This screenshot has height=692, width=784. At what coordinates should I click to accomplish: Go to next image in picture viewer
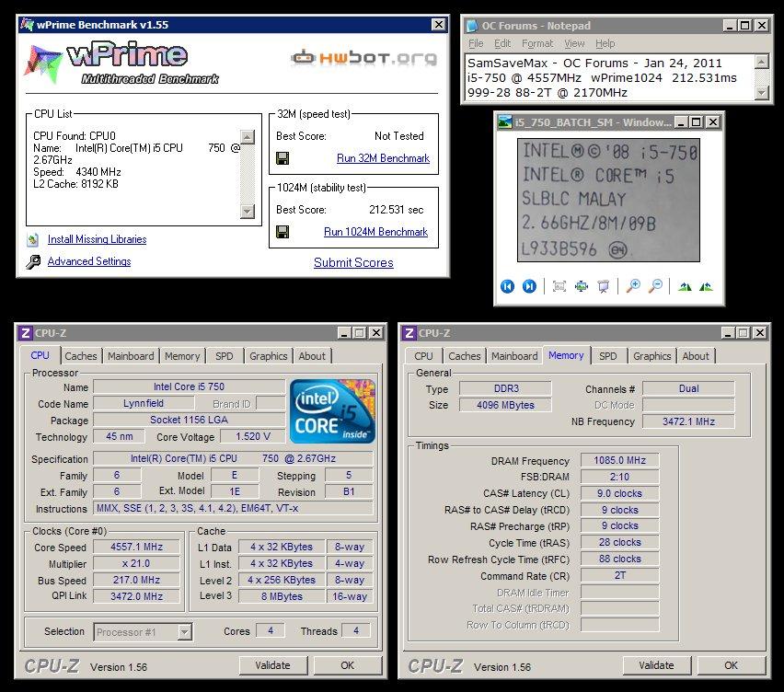coord(529,286)
